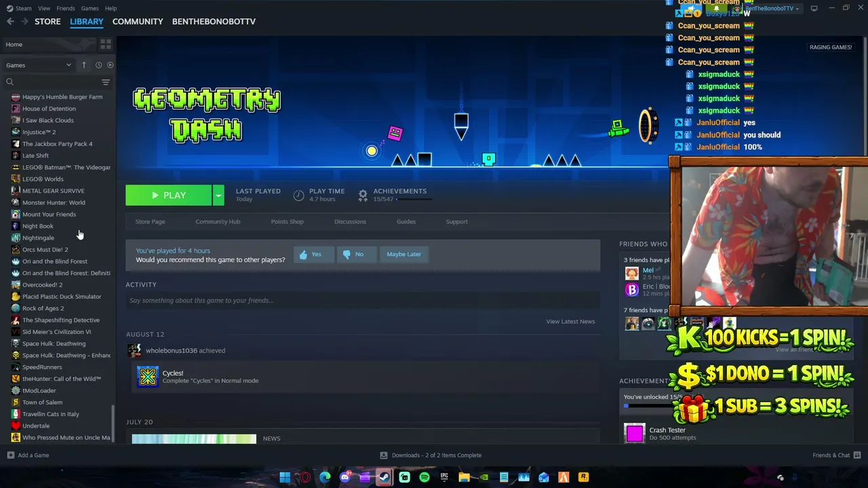Open the Downloads status icon
868x488 pixels.
pos(384,455)
